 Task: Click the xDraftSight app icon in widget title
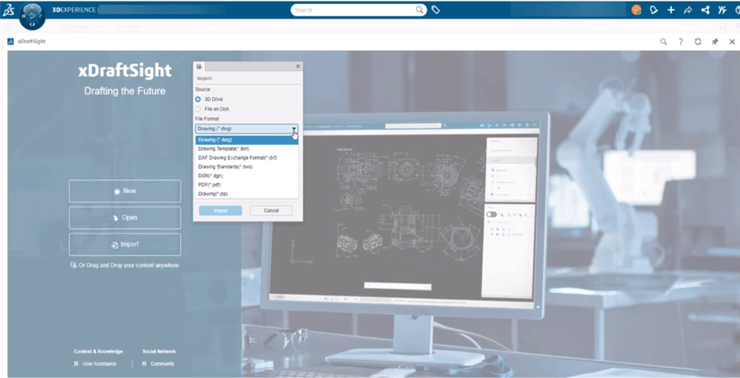(10, 42)
